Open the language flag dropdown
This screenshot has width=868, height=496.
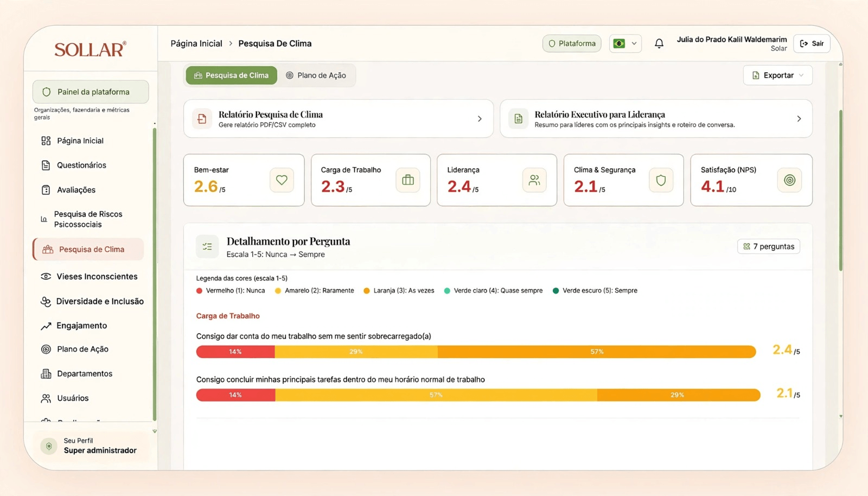(x=626, y=43)
